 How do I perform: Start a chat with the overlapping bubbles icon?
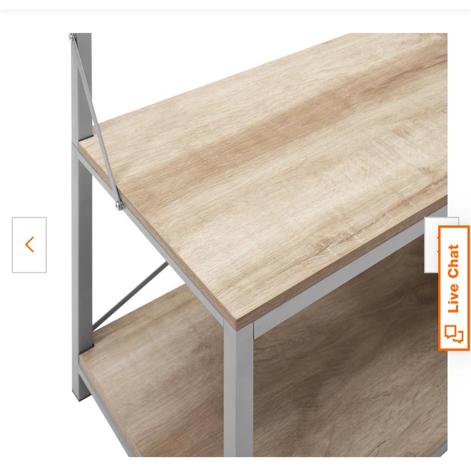(454, 334)
